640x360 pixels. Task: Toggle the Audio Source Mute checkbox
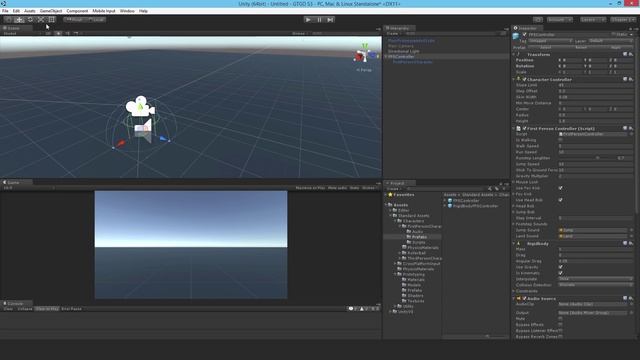coord(560,318)
